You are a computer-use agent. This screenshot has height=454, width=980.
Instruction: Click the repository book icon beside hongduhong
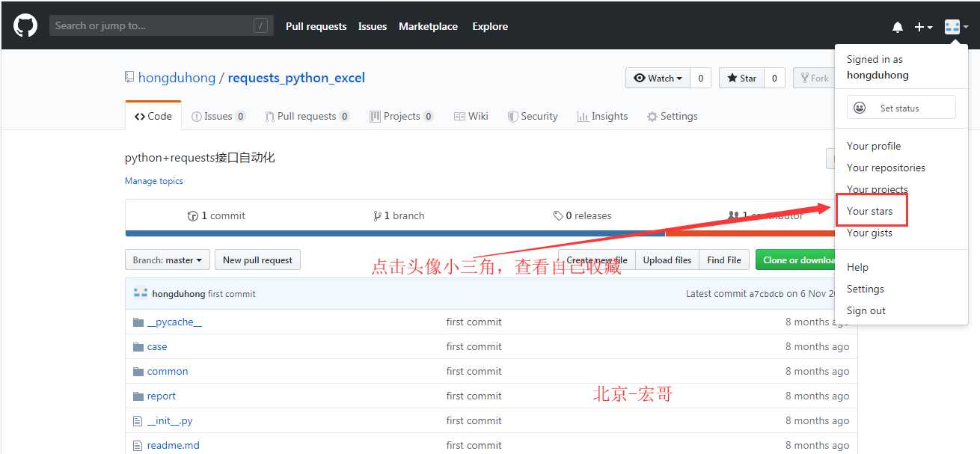(x=129, y=78)
